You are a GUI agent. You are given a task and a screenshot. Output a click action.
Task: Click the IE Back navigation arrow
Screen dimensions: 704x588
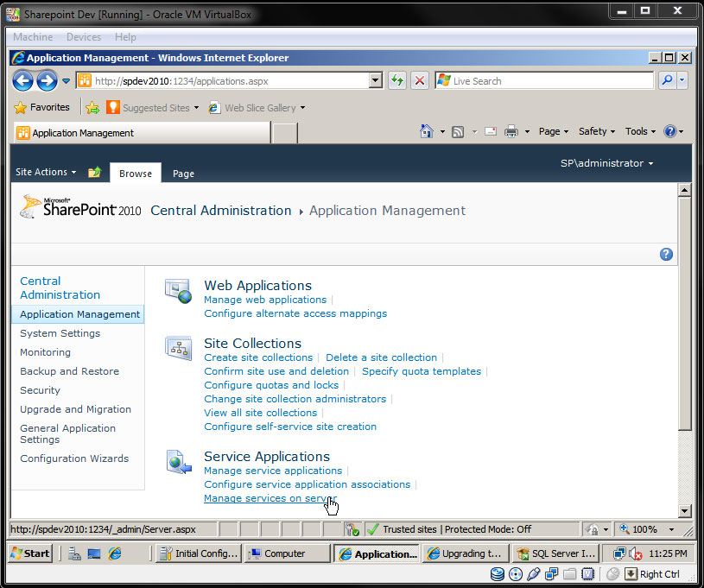[22, 81]
